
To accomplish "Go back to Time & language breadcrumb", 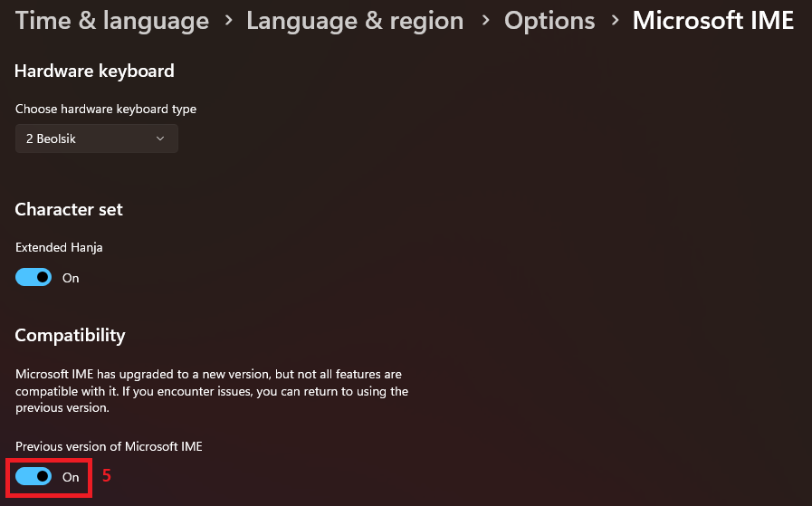I will point(111,21).
